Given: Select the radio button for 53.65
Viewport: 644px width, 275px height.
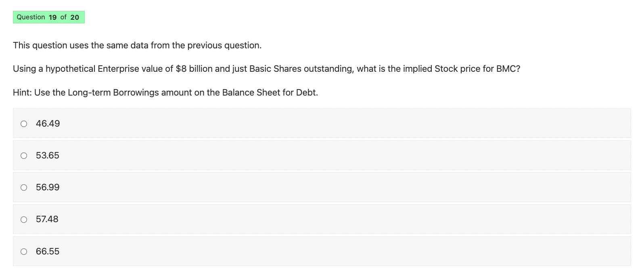Looking at the screenshot, I should pos(24,155).
